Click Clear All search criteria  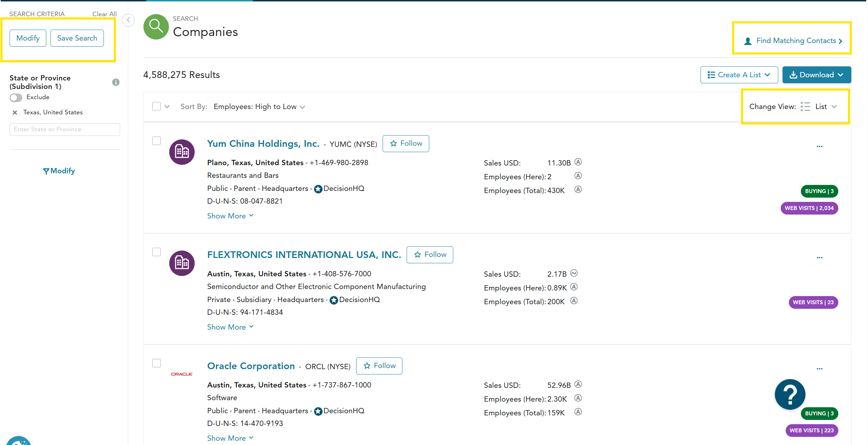[x=105, y=14]
